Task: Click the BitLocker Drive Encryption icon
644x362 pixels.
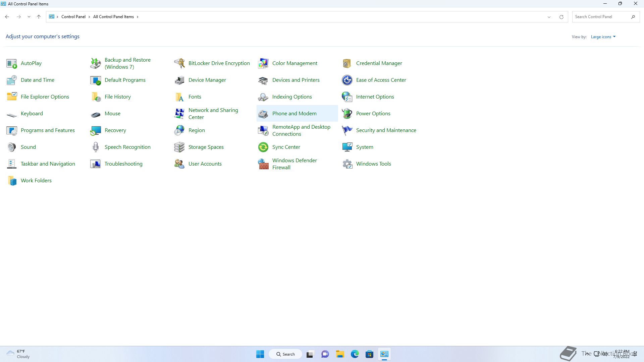Action: click(x=179, y=63)
